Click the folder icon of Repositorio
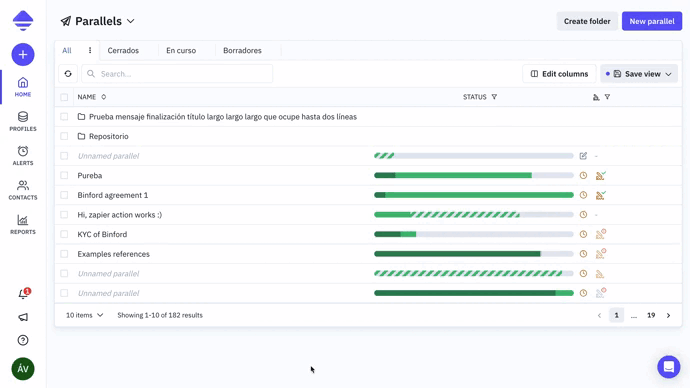The image size is (690, 388). tap(81, 136)
